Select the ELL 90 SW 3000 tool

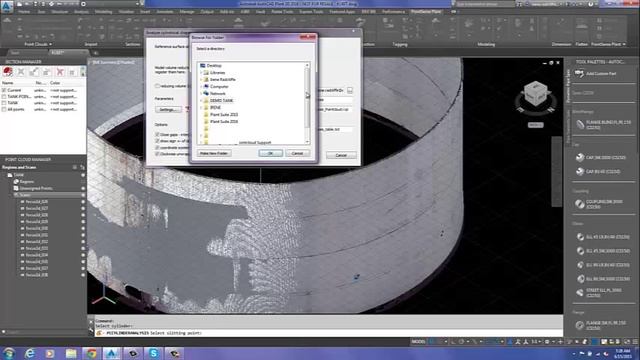pyautogui.click(x=603, y=279)
